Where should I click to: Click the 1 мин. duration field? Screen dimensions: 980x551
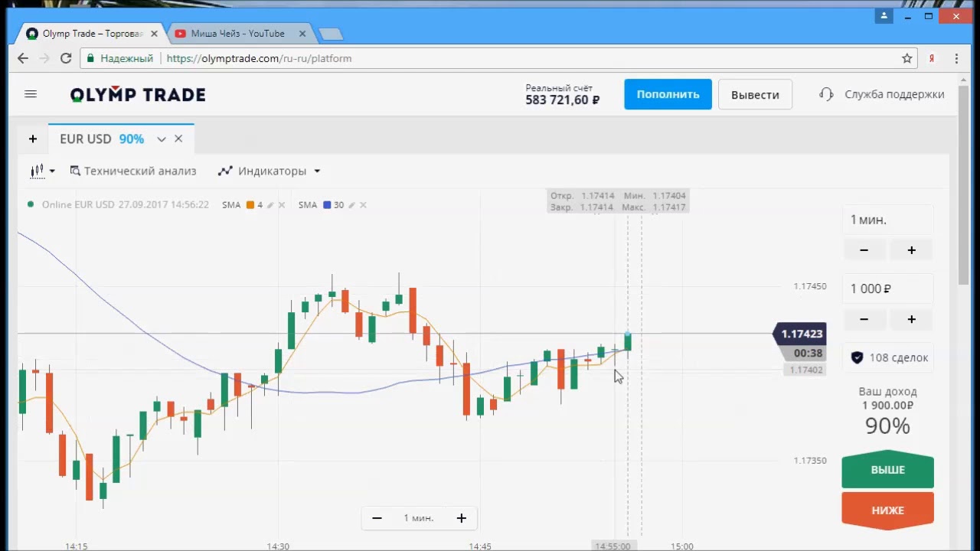click(888, 220)
